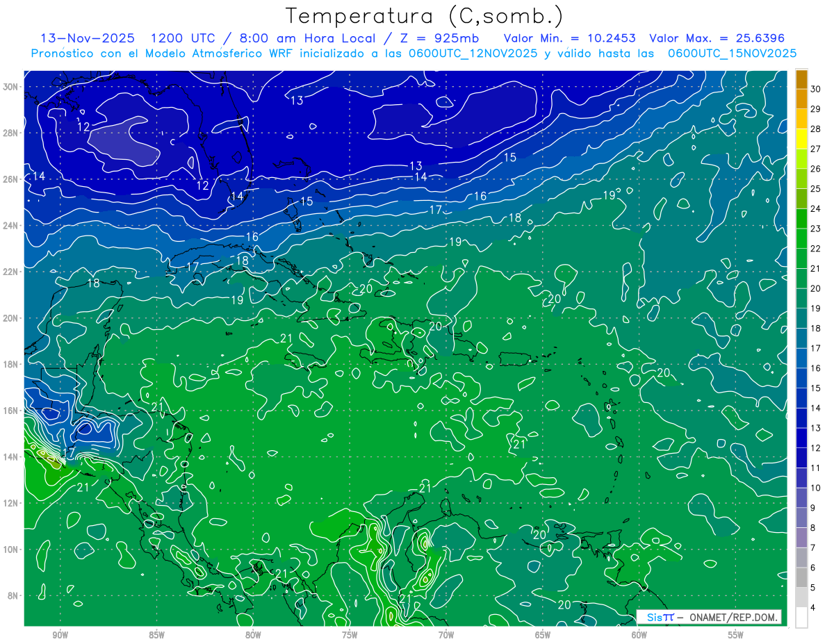Click the '11' color scale label
This screenshot has width=834, height=644.
click(x=816, y=468)
